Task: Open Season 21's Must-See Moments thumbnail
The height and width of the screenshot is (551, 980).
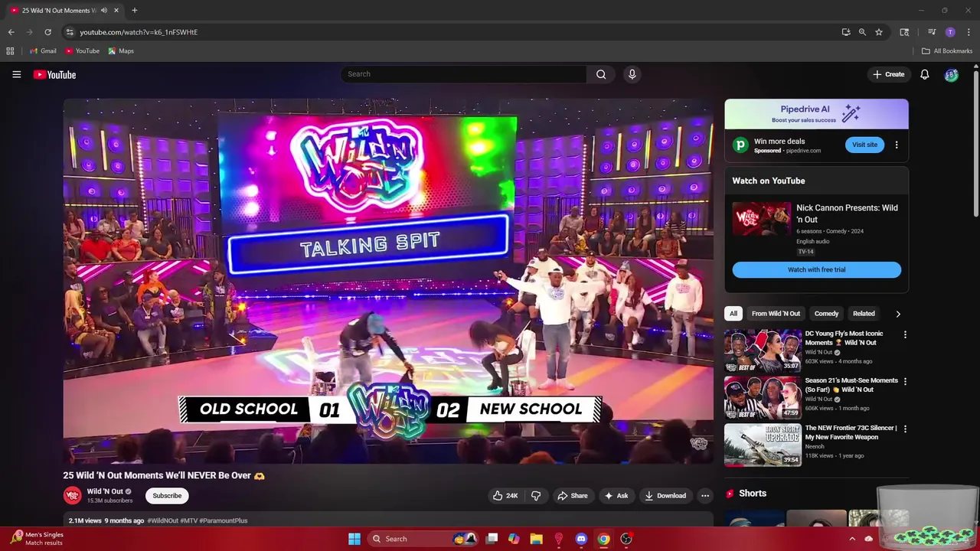Action: [x=763, y=397]
